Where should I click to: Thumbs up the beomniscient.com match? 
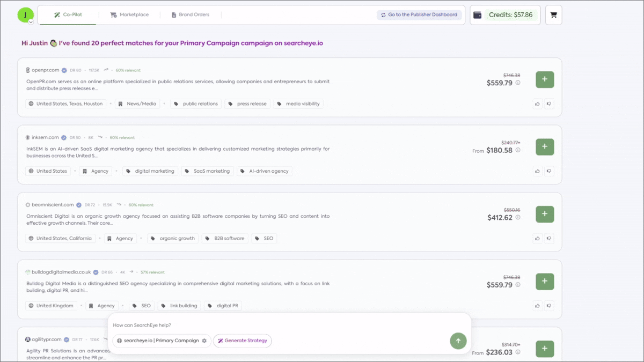[537, 238]
